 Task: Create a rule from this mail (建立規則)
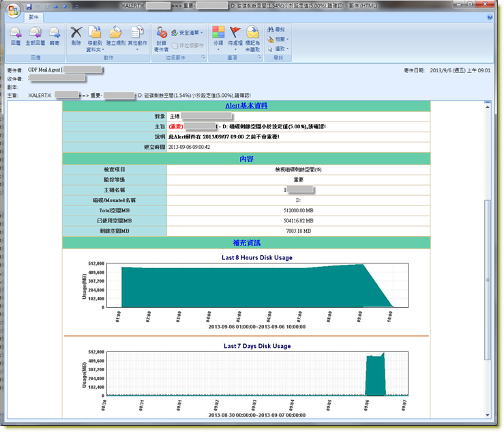pyautogui.click(x=115, y=36)
